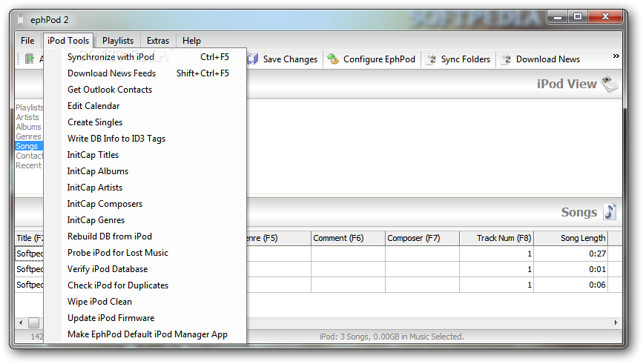Open the Playlists menu
The width and height of the screenshot is (643, 364).
118,41
